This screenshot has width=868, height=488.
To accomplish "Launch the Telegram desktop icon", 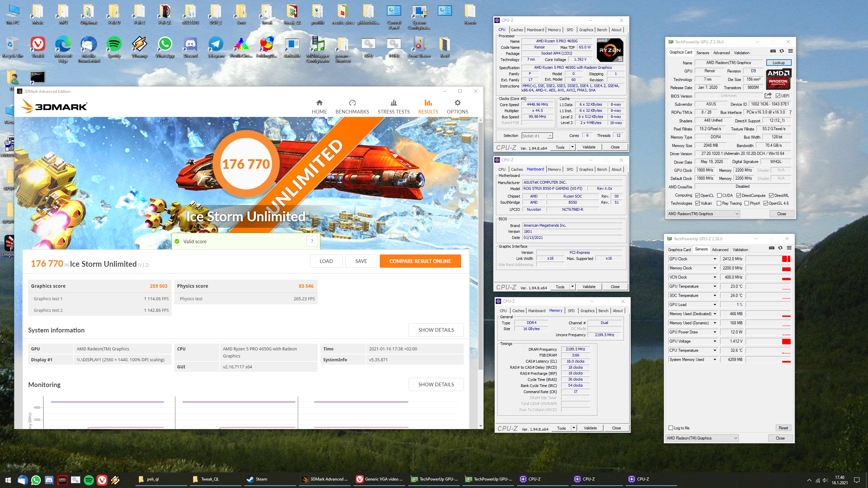I will 216,47.
